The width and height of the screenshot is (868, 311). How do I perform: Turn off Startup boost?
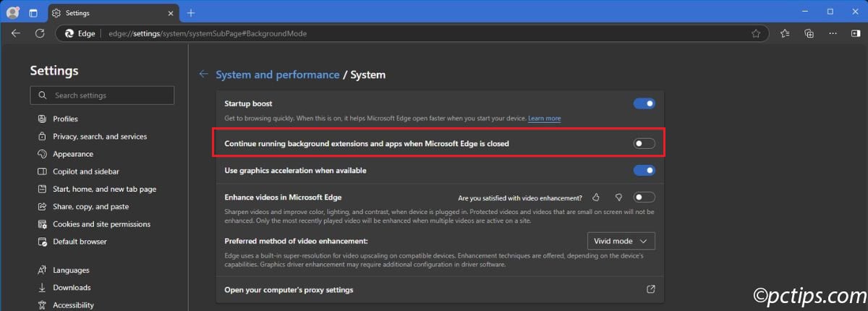644,103
